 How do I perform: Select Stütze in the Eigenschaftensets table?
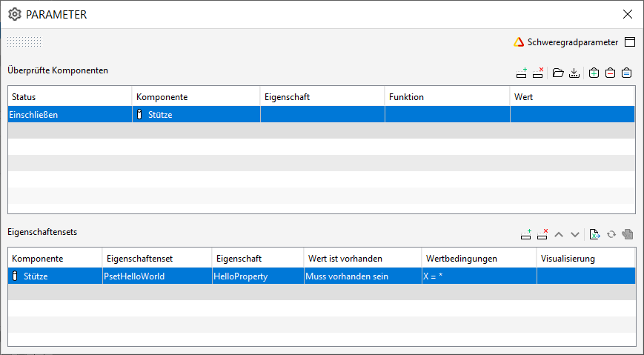pos(55,276)
